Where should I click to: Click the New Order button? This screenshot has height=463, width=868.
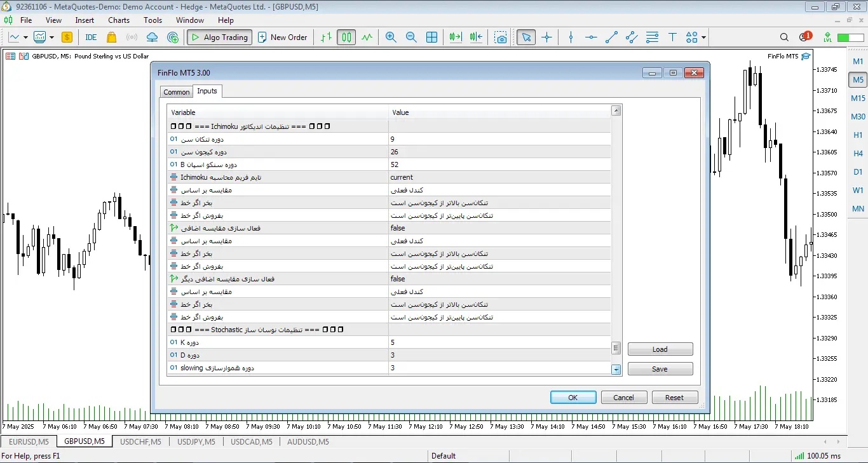coord(283,37)
